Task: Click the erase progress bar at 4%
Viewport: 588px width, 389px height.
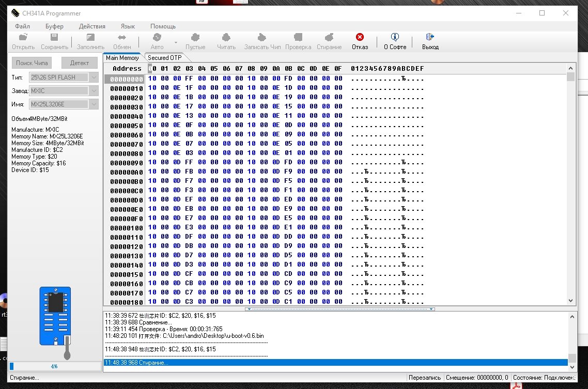Action: coord(54,366)
